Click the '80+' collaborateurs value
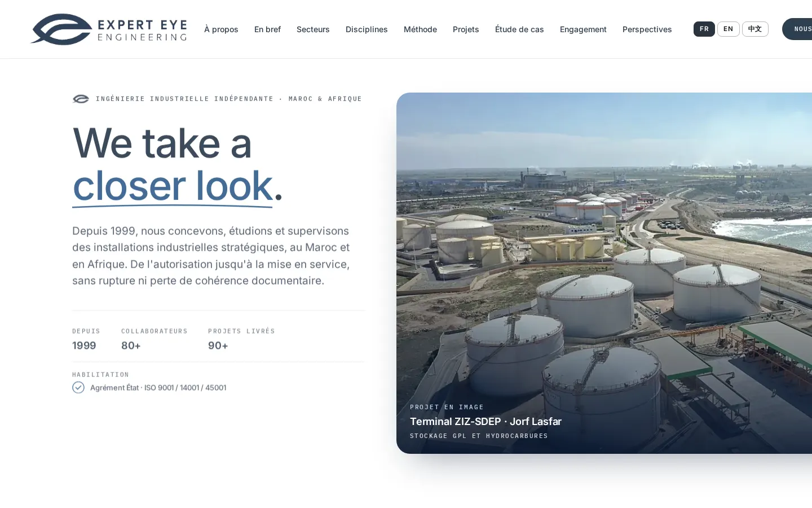 pyautogui.click(x=131, y=345)
